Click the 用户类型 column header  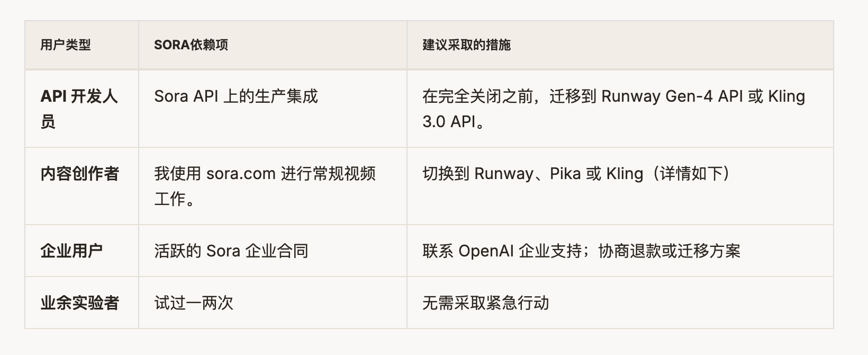(66, 45)
